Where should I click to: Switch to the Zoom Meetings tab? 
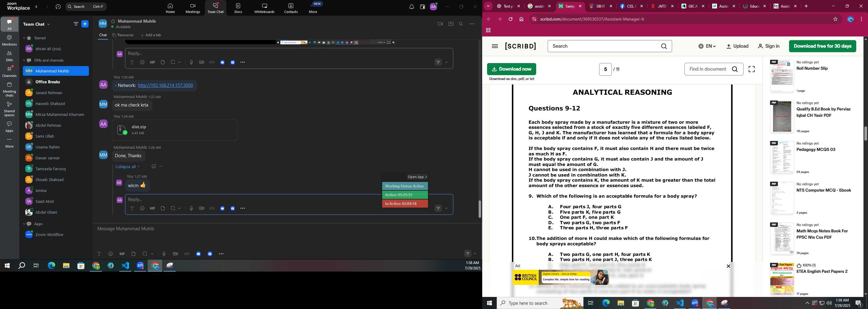[193, 8]
